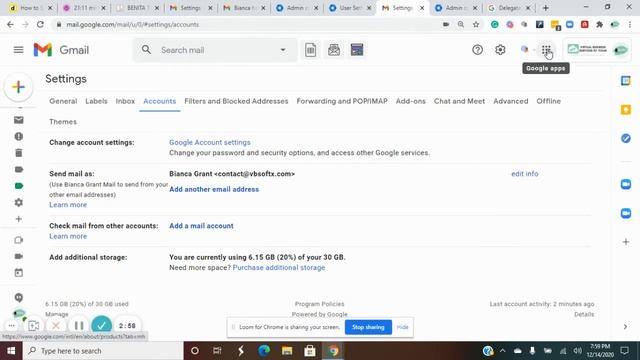Open the Themes settings tab
640x360 pixels.
(x=63, y=122)
